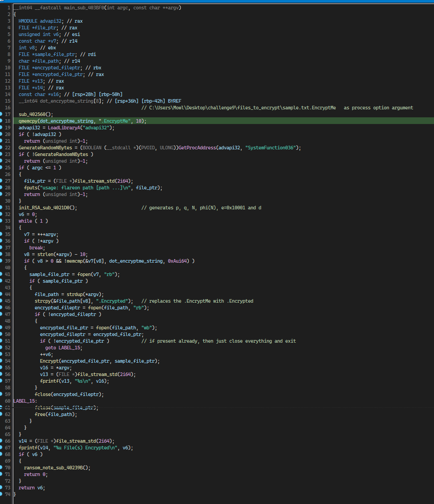Click the ++v6 increment statement
434x504 pixels.
pyautogui.click(x=46, y=354)
